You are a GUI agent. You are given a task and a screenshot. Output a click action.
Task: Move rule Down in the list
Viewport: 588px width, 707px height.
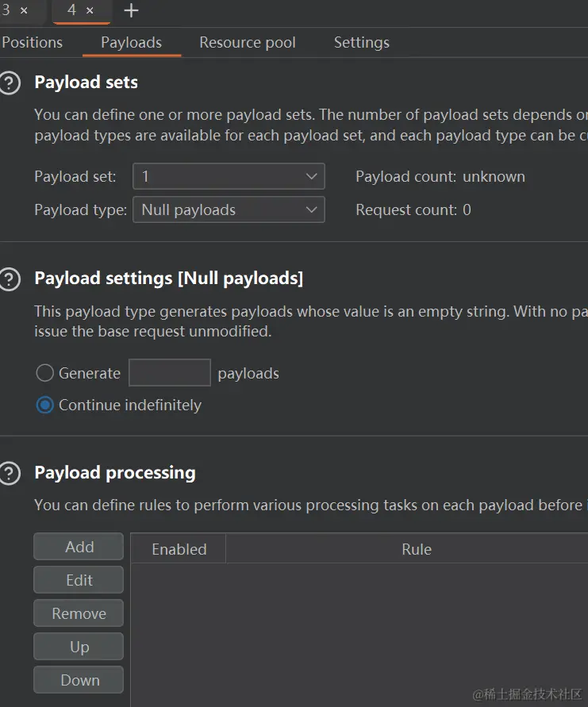point(79,680)
